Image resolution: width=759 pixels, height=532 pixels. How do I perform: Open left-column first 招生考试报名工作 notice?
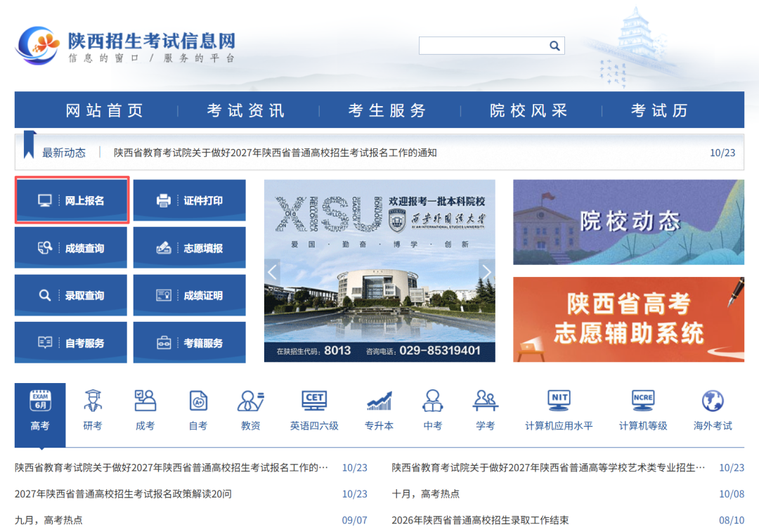pyautogui.click(x=171, y=468)
